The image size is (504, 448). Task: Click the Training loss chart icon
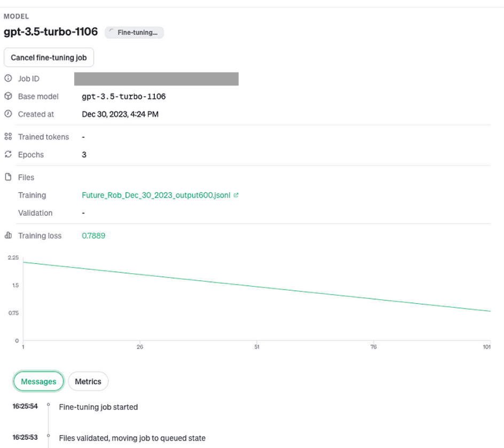(x=8, y=235)
